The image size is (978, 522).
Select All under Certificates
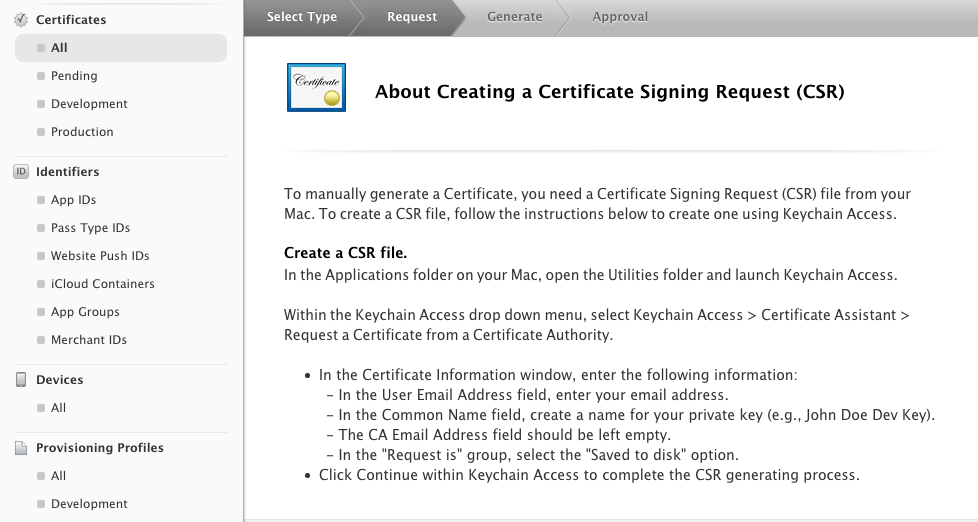121,48
